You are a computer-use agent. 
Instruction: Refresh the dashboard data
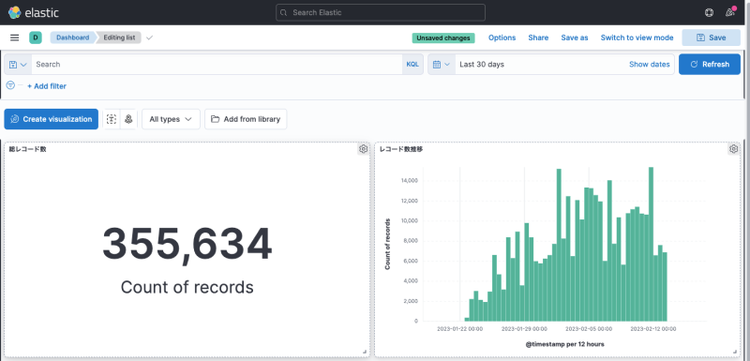[709, 64]
